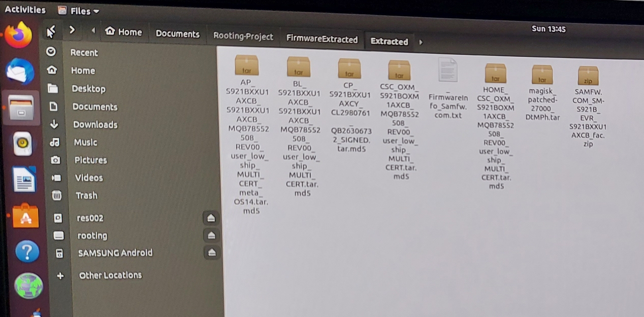
Task: Open Firefox from the dock
Action: [19, 36]
